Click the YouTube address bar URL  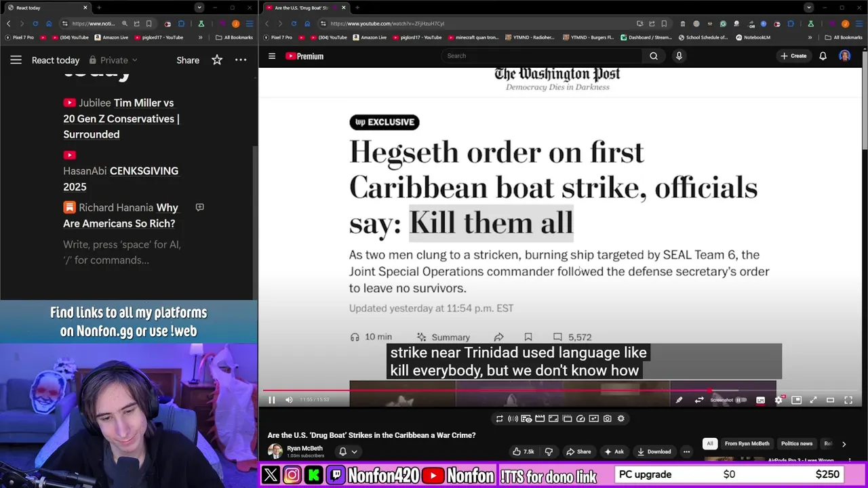(388, 24)
